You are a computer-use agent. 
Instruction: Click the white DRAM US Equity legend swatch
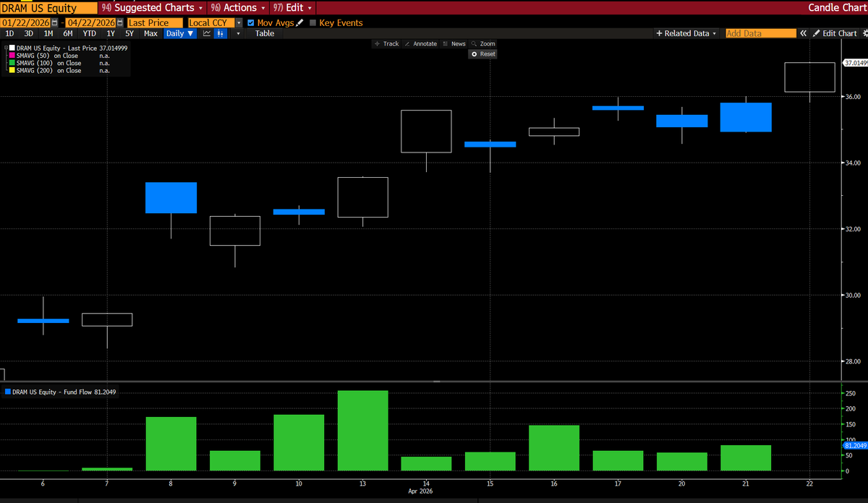coord(12,48)
